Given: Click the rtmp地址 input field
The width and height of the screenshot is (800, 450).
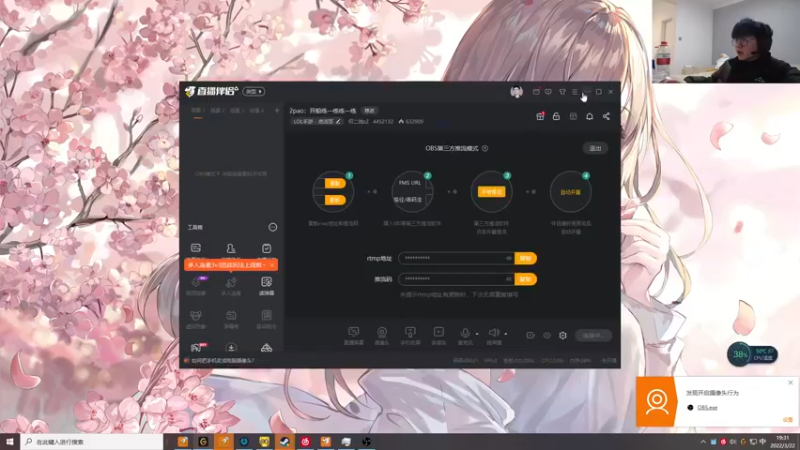Looking at the screenshot, I should coord(456,258).
